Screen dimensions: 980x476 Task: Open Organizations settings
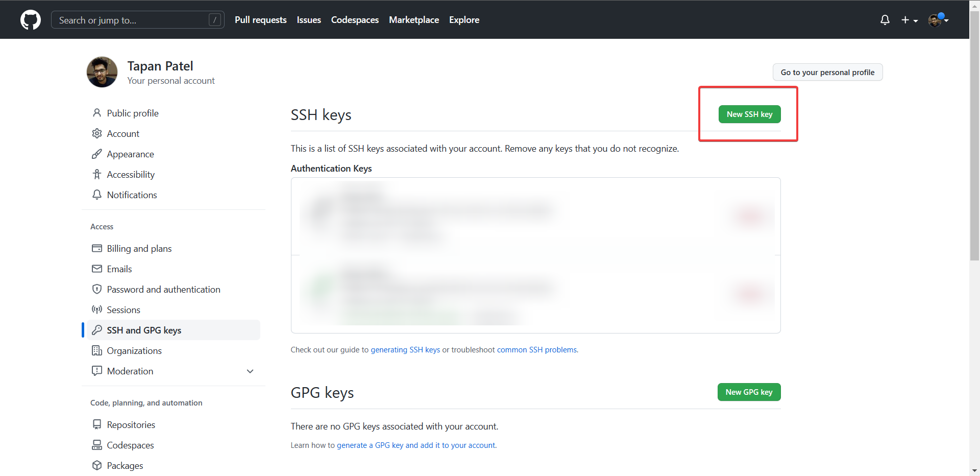point(134,351)
